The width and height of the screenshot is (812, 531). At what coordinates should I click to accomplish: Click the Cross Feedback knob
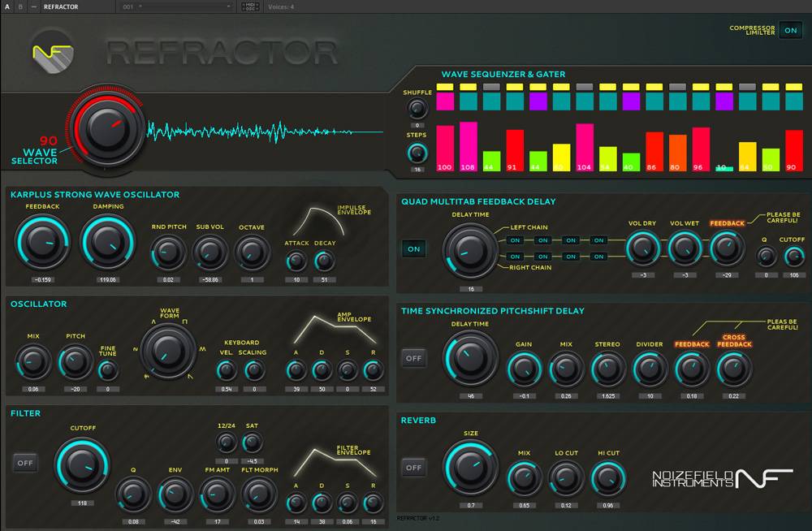pyautogui.click(x=734, y=369)
